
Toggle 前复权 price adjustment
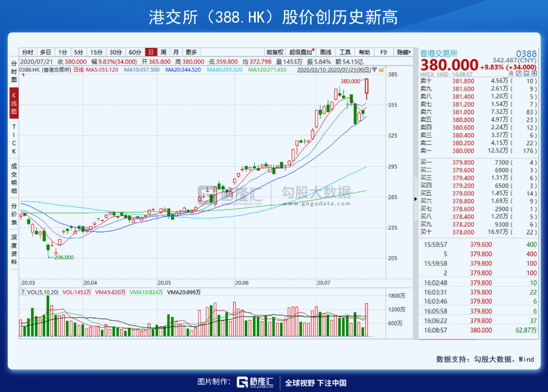[275, 52]
